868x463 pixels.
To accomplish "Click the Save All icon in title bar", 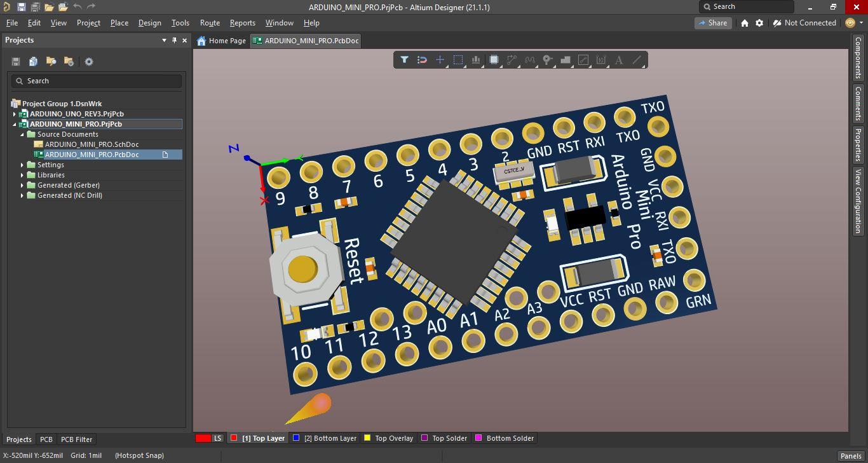I will (x=36, y=7).
